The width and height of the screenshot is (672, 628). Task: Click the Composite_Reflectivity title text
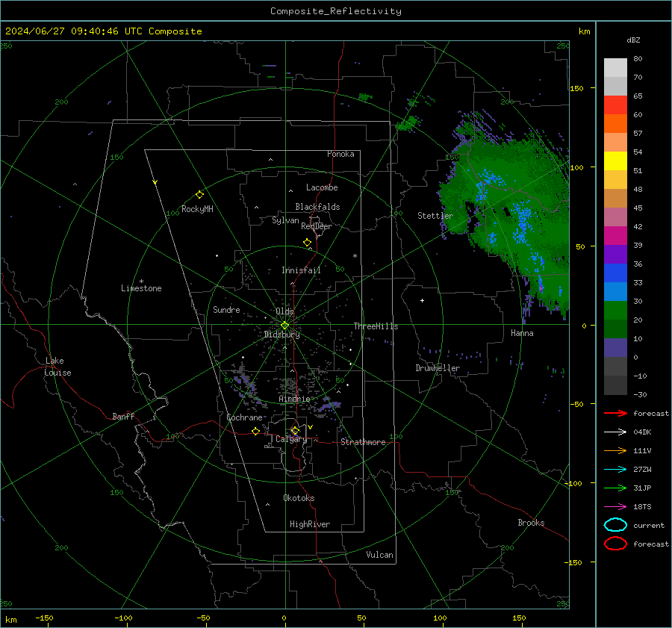pos(336,11)
